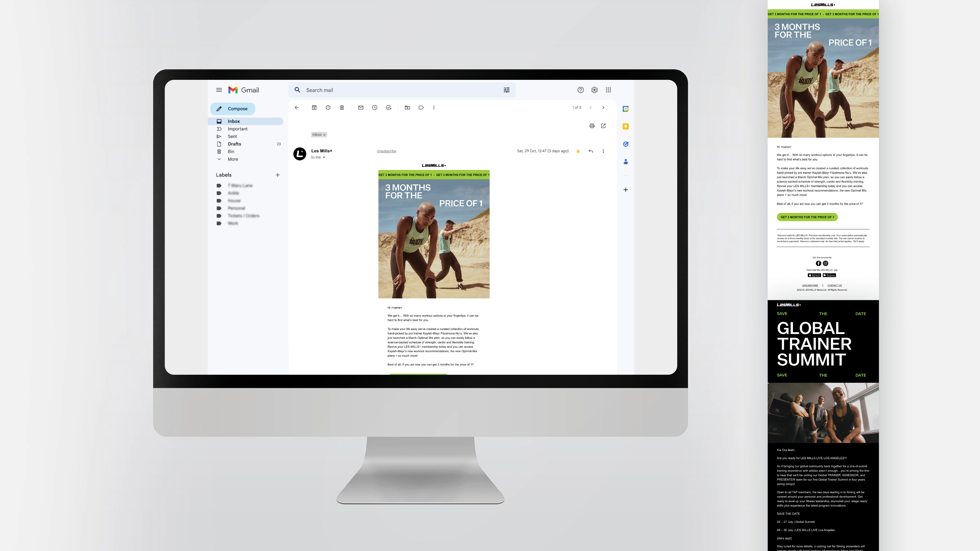
Task: Go to newer email arrow
Action: (591, 108)
